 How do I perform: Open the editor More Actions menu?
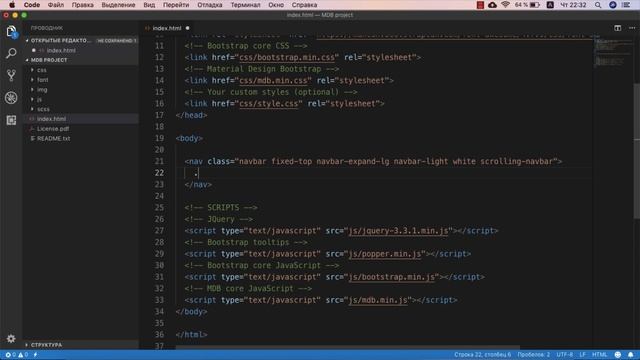[632, 28]
